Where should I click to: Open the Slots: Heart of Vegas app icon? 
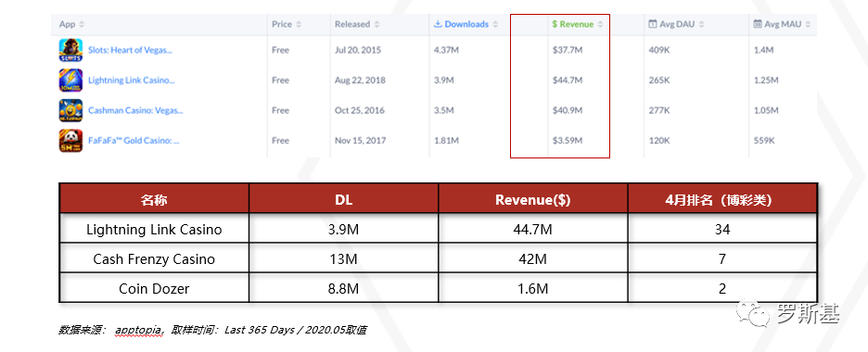[70, 50]
